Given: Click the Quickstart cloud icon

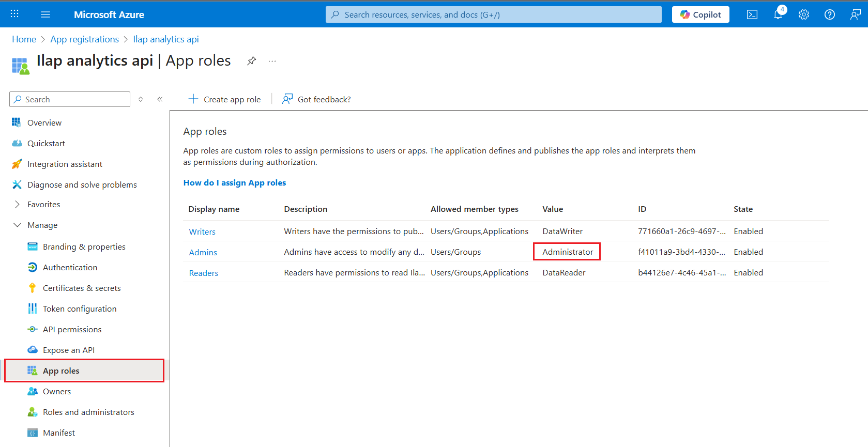Looking at the screenshot, I should coord(17,143).
